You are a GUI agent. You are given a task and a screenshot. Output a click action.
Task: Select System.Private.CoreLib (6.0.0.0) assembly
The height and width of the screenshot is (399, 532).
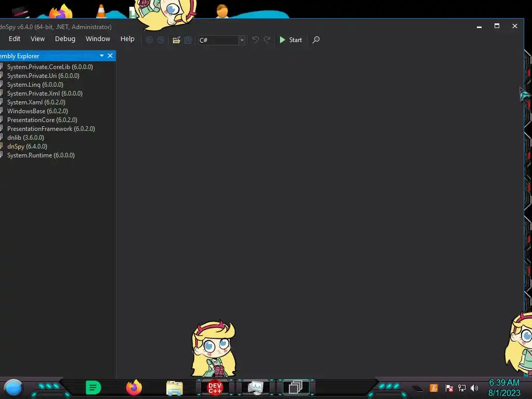(50, 67)
